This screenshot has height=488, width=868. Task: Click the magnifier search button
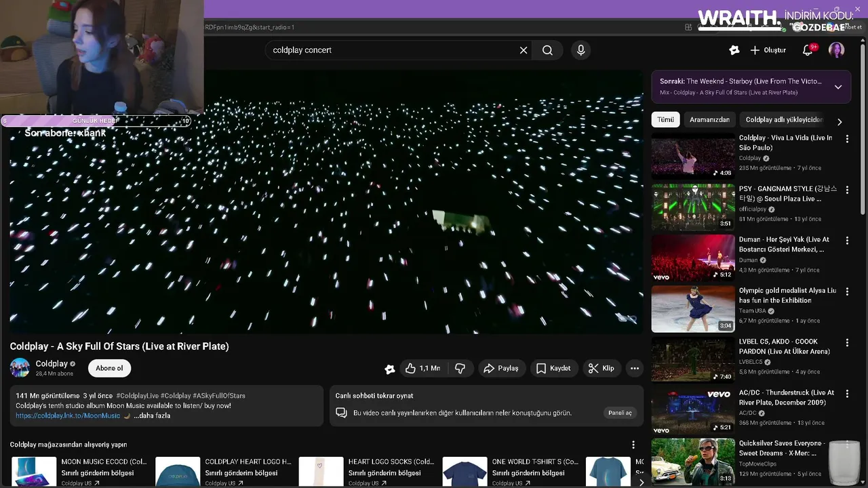(547, 50)
